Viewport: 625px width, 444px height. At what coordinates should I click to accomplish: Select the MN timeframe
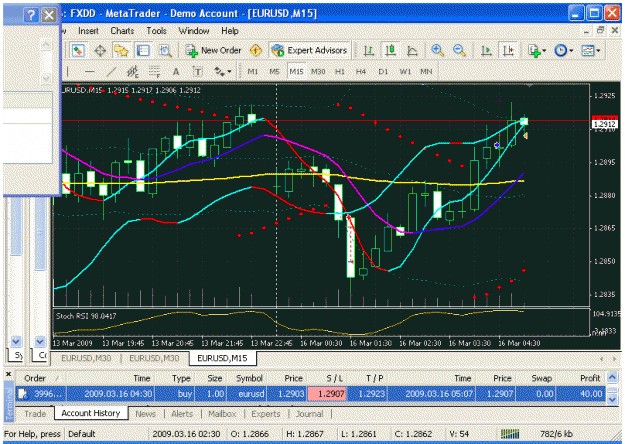point(426,72)
